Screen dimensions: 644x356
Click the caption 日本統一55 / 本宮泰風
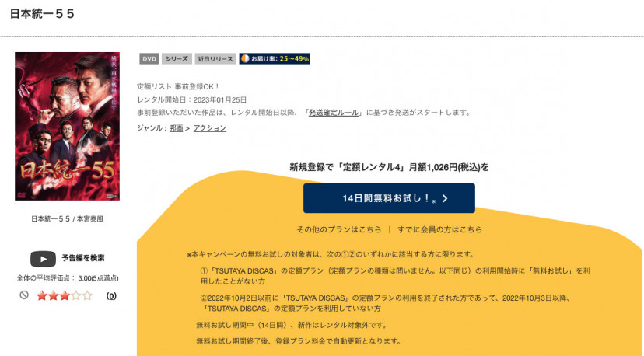tap(68, 219)
